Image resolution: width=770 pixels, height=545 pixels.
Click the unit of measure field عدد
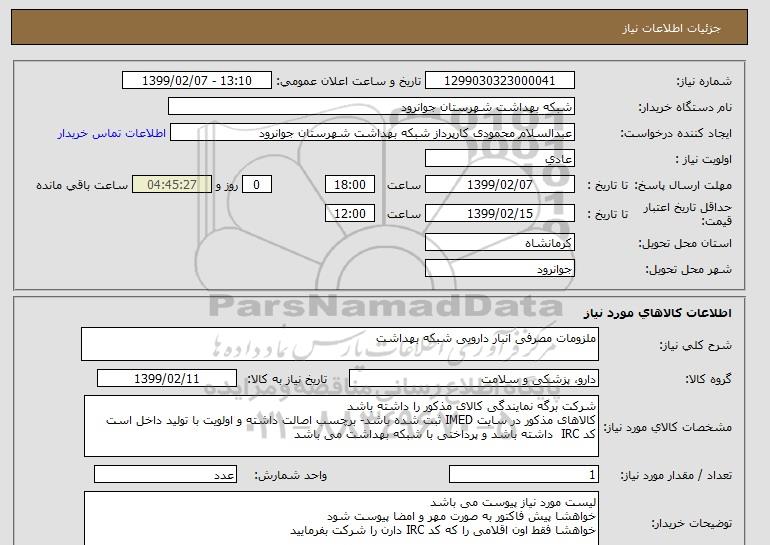165,474
